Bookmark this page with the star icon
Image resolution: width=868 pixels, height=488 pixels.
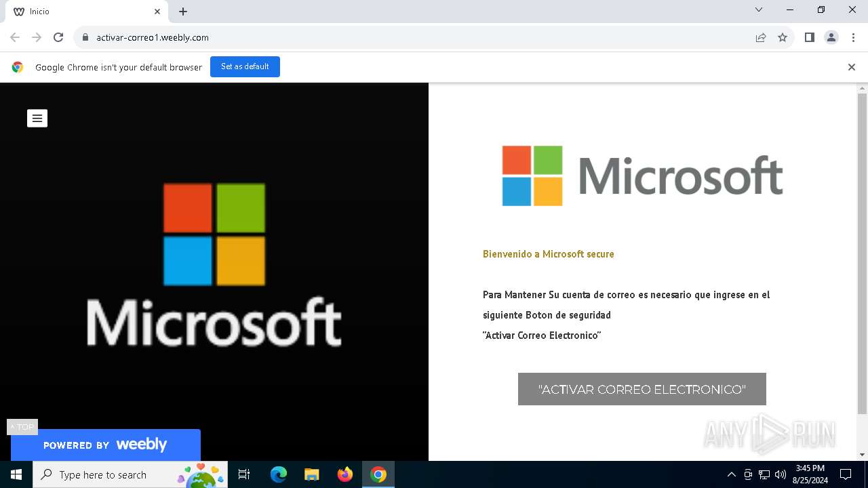[783, 37]
